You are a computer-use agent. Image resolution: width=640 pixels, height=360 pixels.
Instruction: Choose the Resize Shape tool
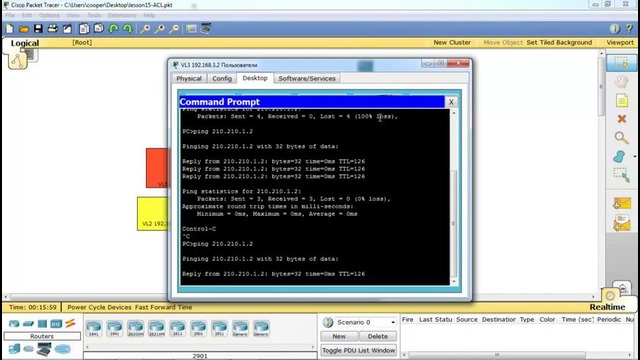coord(621,175)
